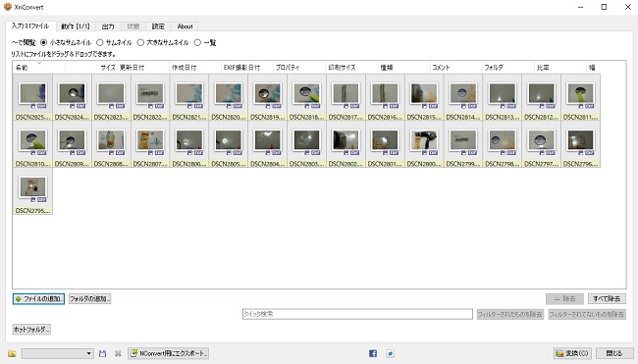Select hair dryer thumbnail DSCN2800
The width and height of the screenshot is (638, 364).
point(424,144)
